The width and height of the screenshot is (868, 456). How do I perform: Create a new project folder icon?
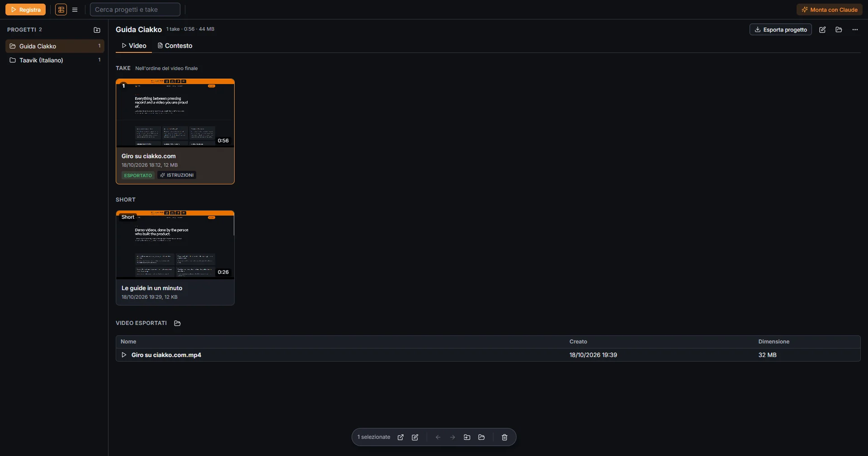pyautogui.click(x=97, y=30)
